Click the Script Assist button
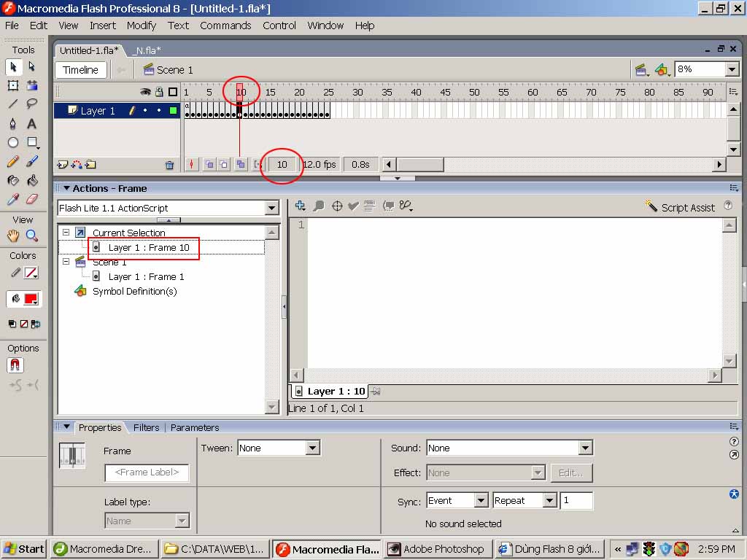 click(680, 207)
